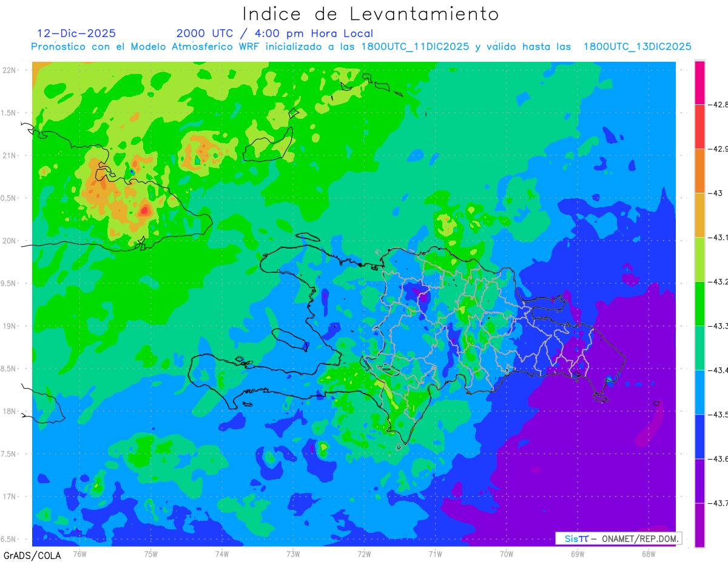Click the 76W longitude axis label

point(79,554)
